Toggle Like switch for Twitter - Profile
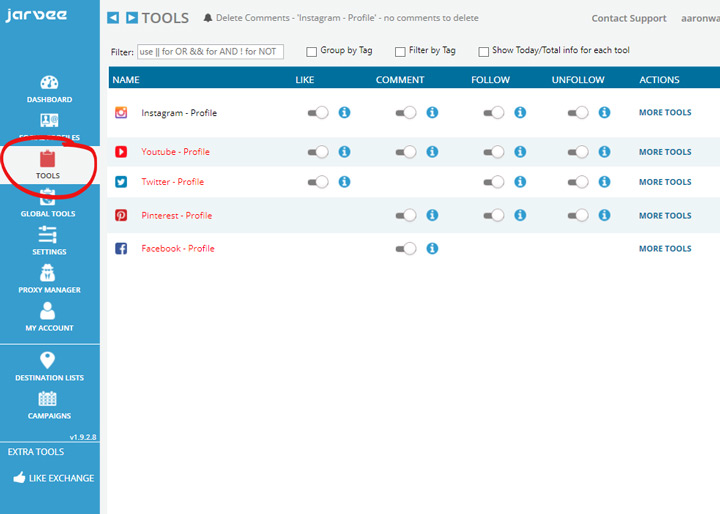The image size is (720, 514). [x=318, y=182]
